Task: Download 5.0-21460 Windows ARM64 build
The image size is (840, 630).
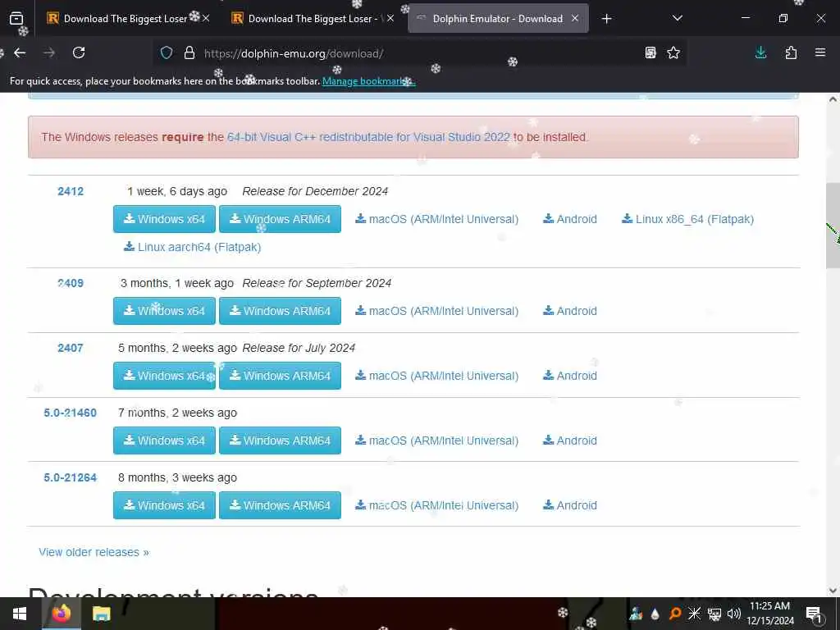Action: tap(281, 441)
